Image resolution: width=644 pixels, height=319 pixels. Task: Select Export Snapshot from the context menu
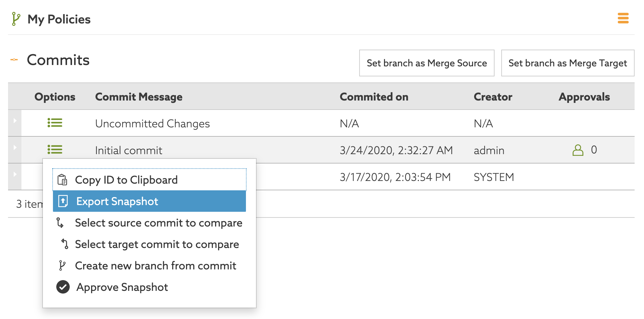coord(117,201)
